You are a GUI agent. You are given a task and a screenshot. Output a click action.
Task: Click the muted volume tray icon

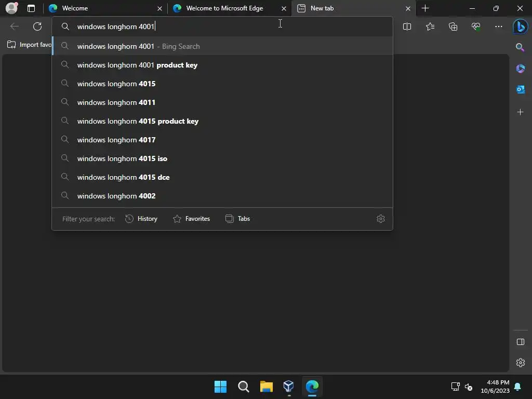(469, 387)
